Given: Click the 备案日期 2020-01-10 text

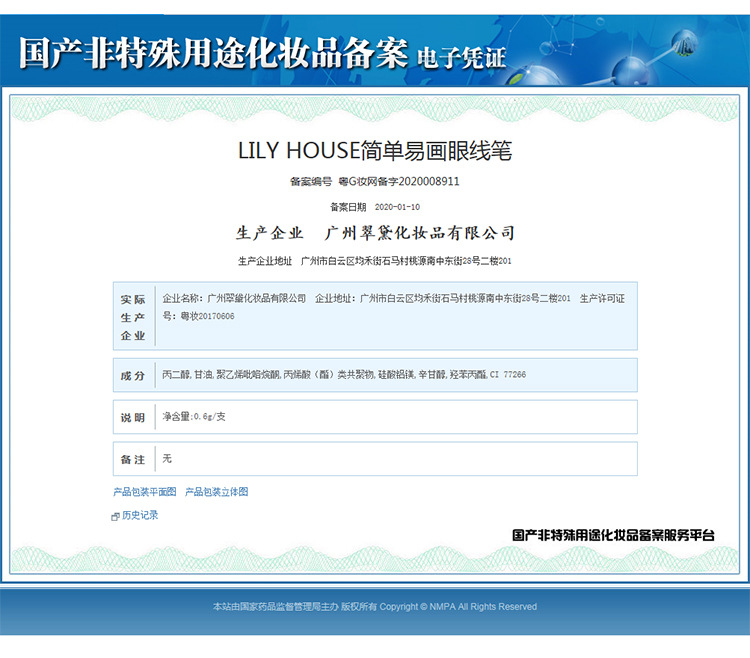Looking at the screenshot, I should [375, 207].
